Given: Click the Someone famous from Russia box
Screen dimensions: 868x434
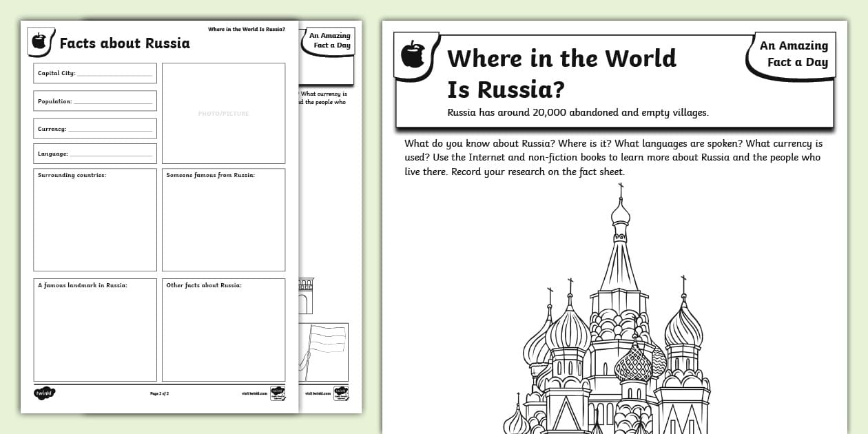Looking at the screenshot, I should click(x=223, y=219).
